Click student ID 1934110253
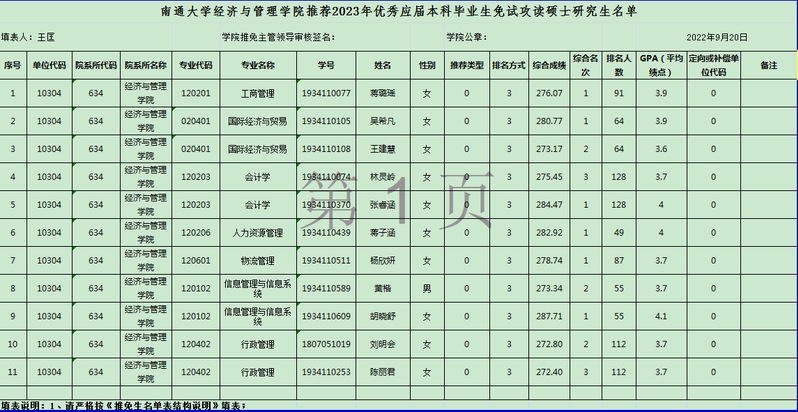798x412 pixels. tap(326, 372)
